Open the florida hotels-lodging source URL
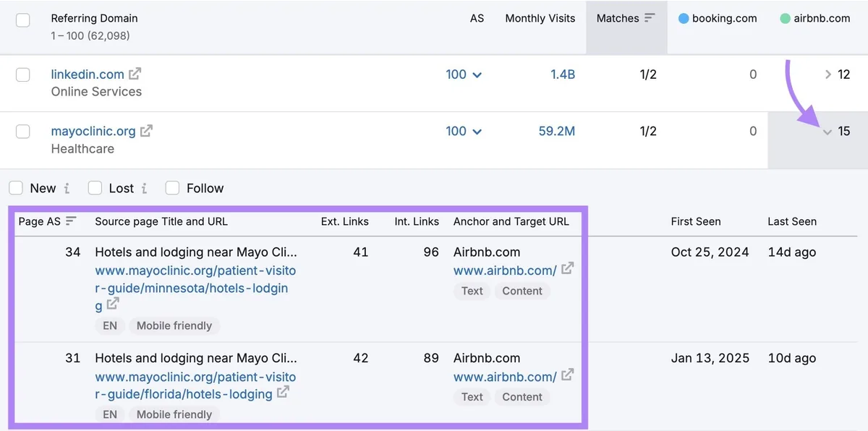The width and height of the screenshot is (868, 431). 195,385
